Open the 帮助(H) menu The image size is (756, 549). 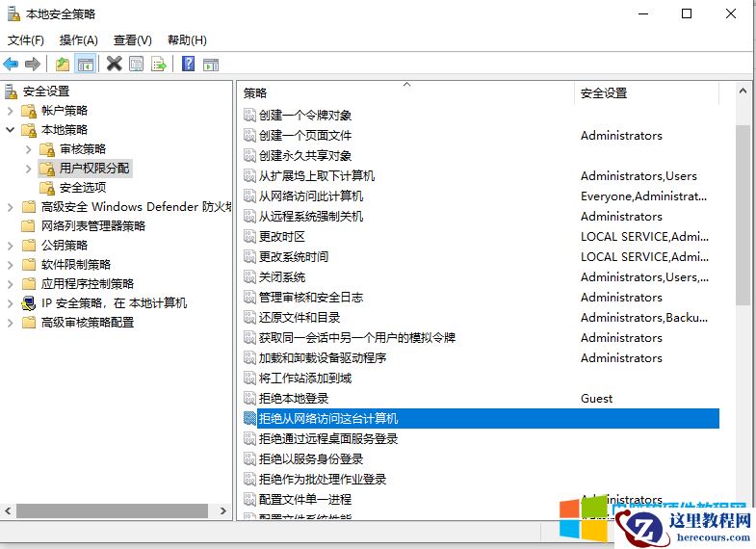pyautogui.click(x=187, y=40)
